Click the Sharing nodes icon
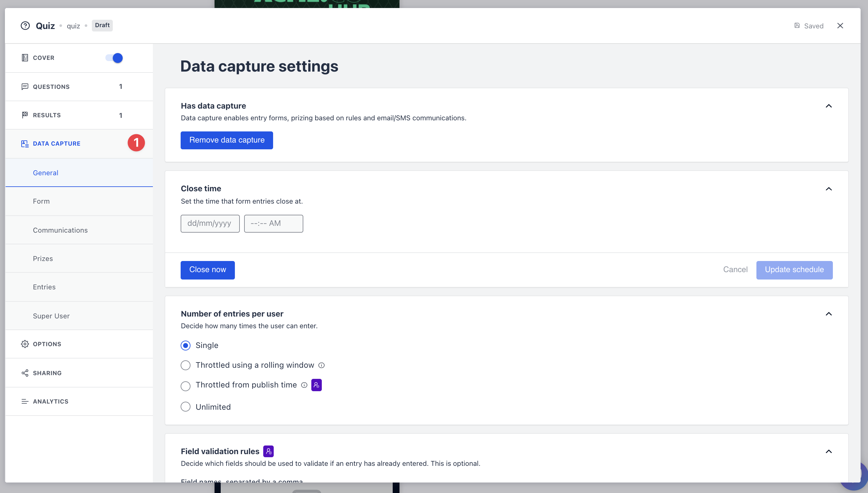Image resolution: width=868 pixels, height=493 pixels. (x=25, y=373)
